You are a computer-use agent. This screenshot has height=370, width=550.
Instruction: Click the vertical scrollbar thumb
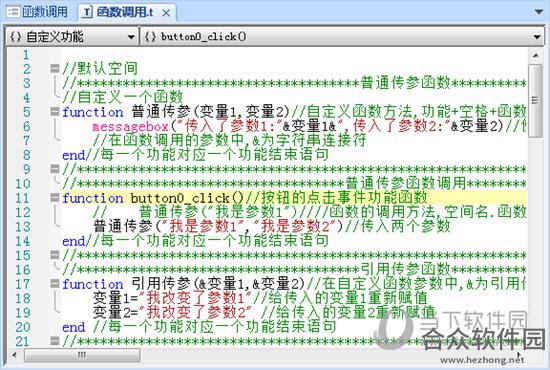coord(536,101)
